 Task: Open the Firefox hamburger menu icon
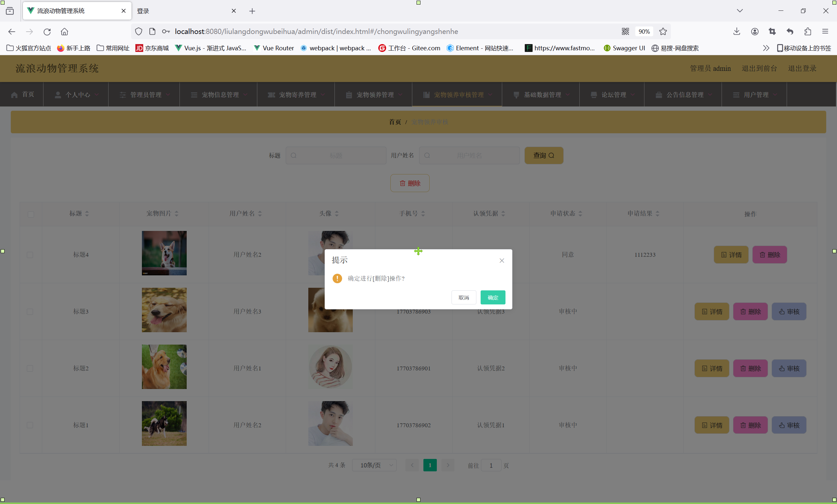tap(825, 32)
